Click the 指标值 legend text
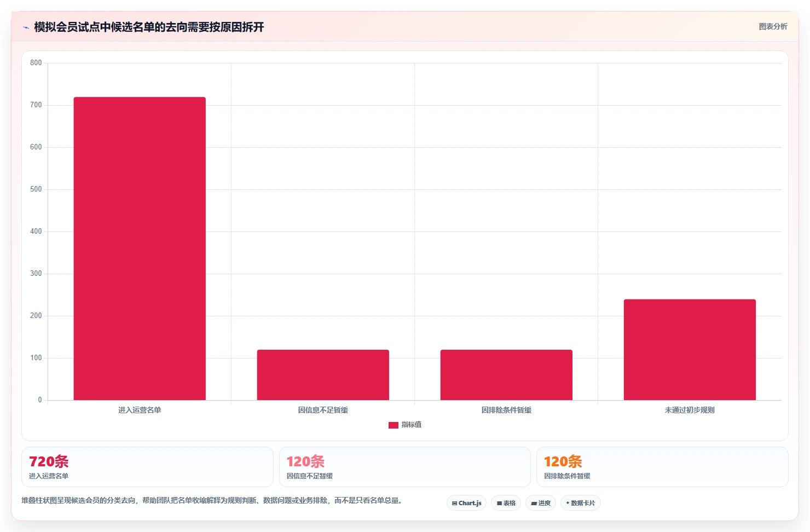 pyautogui.click(x=412, y=425)
